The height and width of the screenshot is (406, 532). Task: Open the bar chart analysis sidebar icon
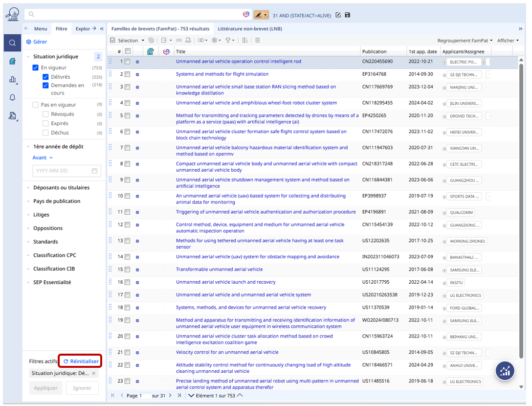click(x=12, y=79)
